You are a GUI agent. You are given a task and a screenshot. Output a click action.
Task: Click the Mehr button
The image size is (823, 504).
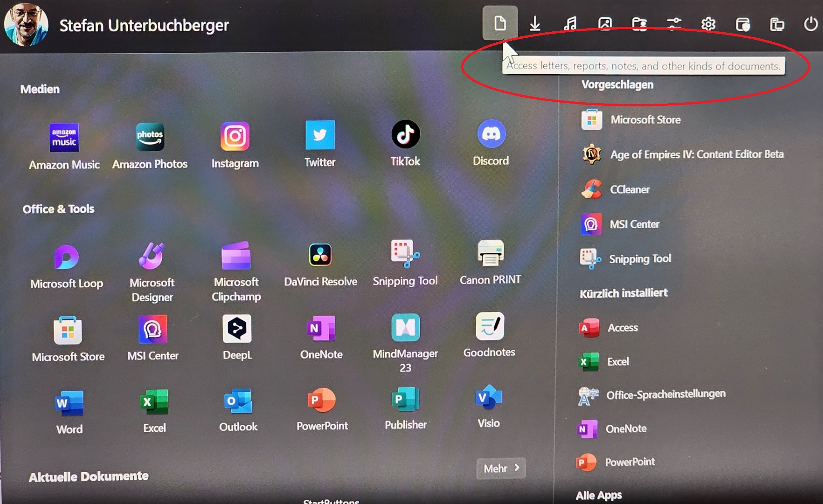click(x=501, y=468)
